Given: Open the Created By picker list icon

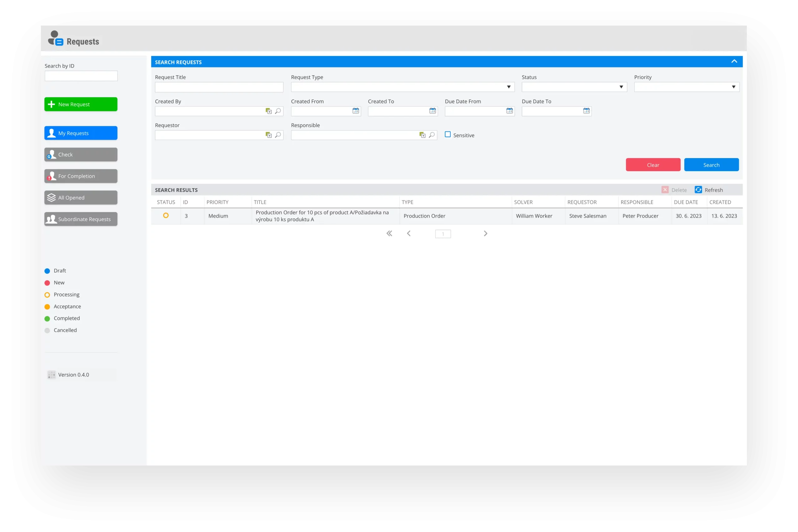Looking at the screenshot, I should (269, 111).
